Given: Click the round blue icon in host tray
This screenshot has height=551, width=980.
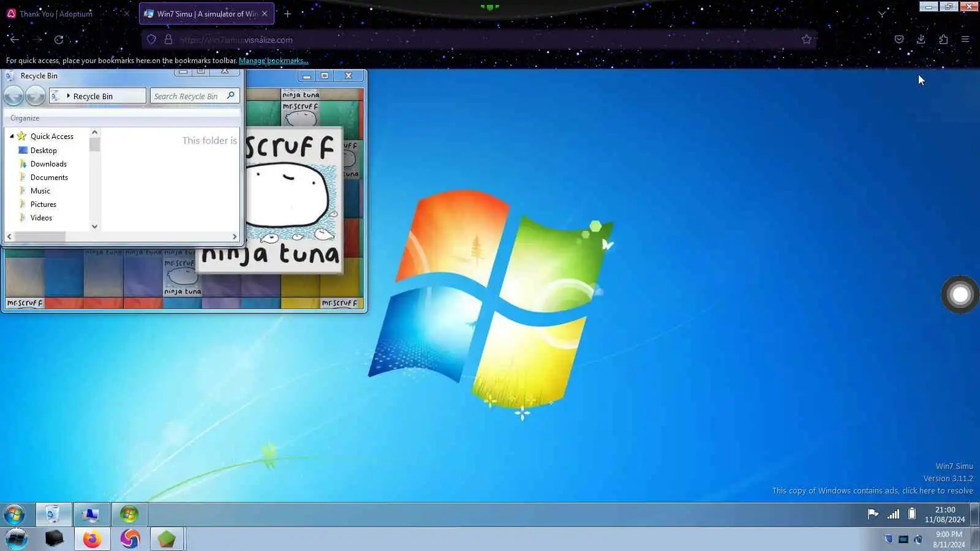Looking at the screenshot, I should [918, 539].
